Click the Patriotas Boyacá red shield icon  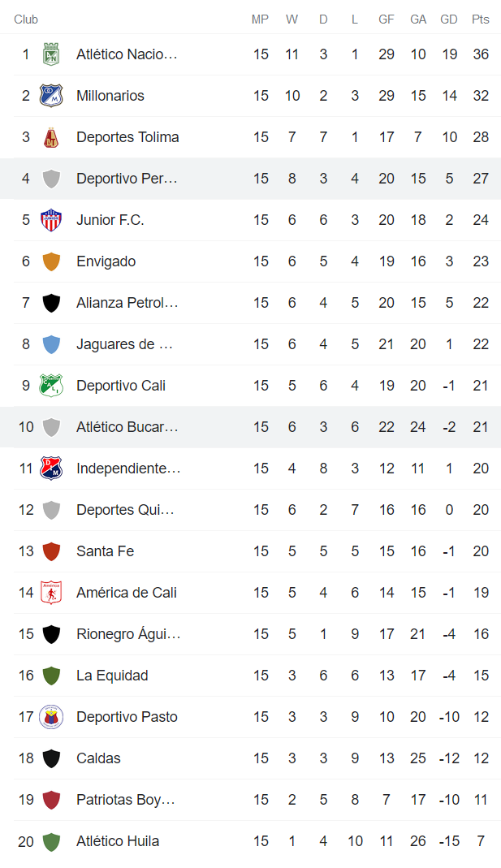point(51,800)
